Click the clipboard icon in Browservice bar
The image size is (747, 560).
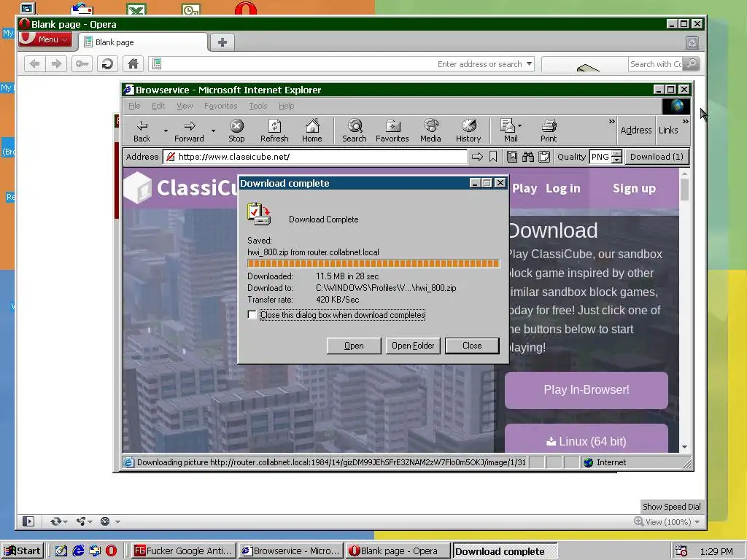click(x=544, y=157)
